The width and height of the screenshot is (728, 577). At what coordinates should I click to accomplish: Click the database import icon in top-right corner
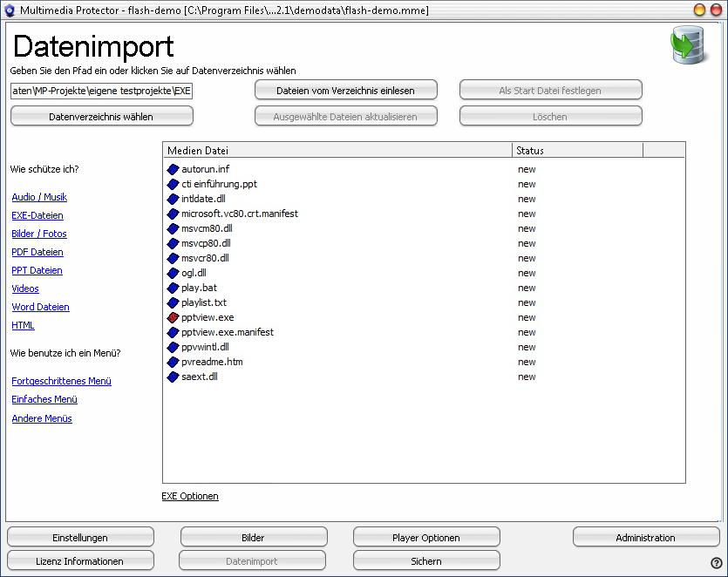[x=688, y=46]
